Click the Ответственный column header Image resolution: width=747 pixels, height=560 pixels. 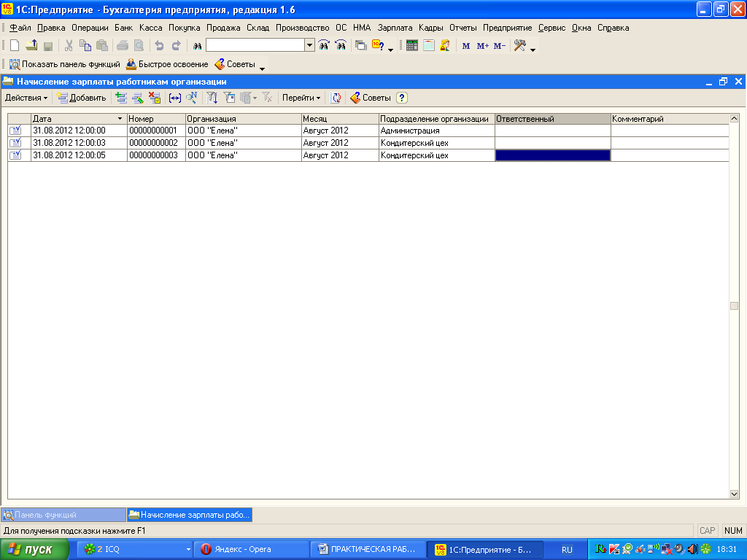pos(553,119)
